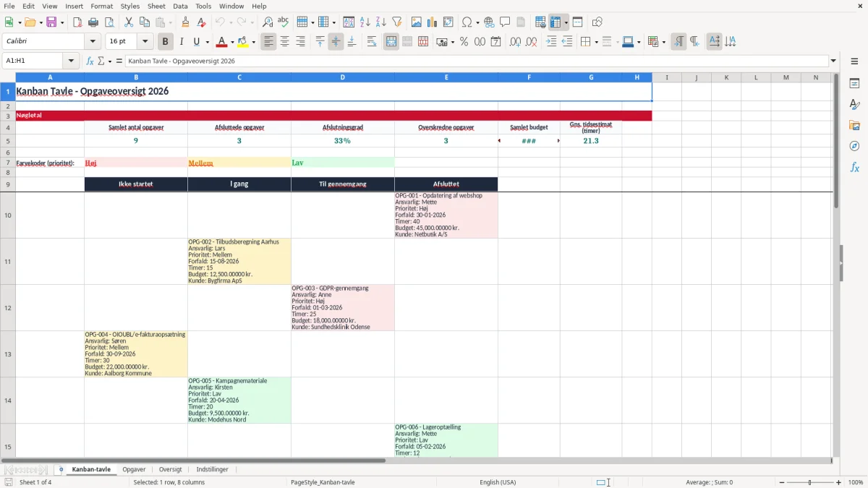Open the sidebar Gallery icon
The image size is (868, 488).
854,125
